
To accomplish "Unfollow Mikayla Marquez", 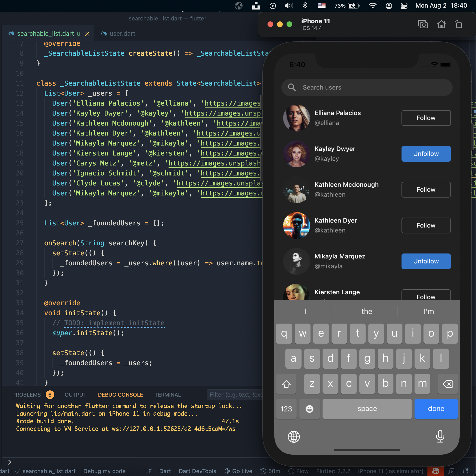I will [x=426, y=261].
